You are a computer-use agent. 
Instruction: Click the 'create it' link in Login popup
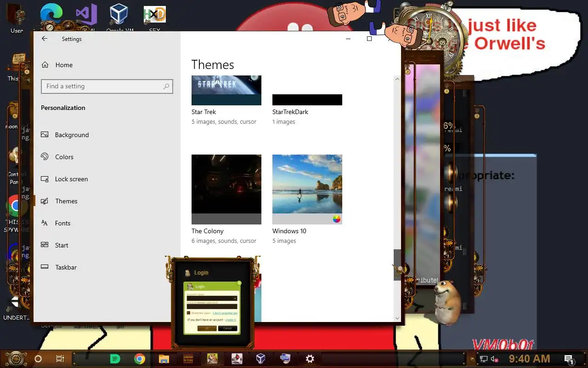[x=231, y=320]
